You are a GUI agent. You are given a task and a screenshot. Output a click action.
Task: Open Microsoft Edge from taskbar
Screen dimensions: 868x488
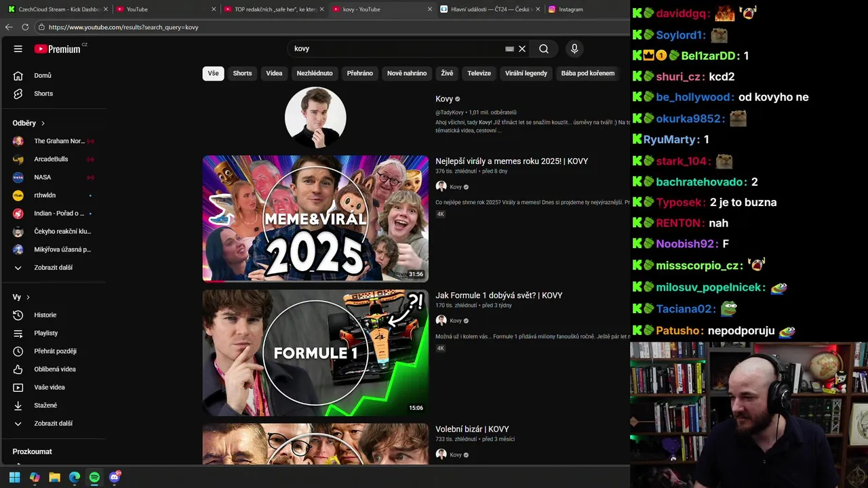75,477
